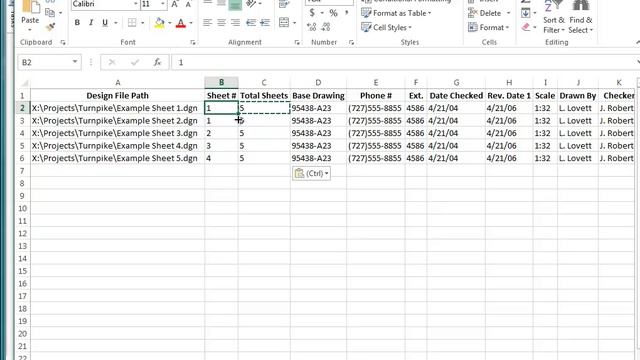This screenshot has width=640, height=360.
Task: Open Alignment settings dialog launcher
Action: 297,42
